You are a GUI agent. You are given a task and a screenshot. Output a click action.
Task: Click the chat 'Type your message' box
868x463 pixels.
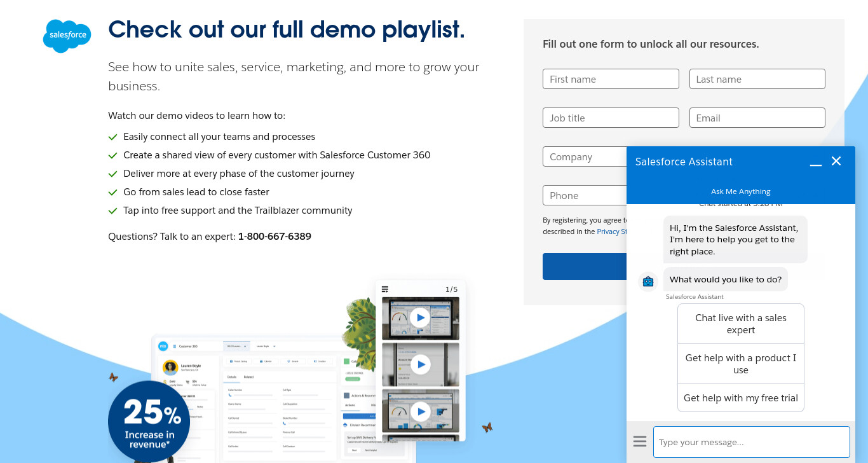pyautogui.click(x=752, y=442)
